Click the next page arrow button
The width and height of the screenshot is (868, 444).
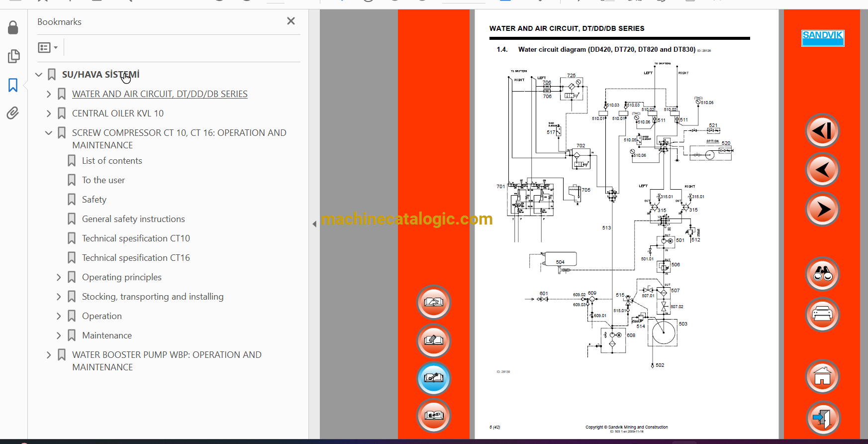click(822, 209)
